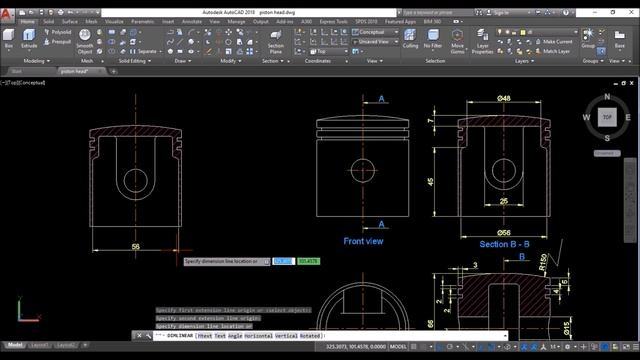Click the Make Current layer button
Image resolution: width=640 pixels, height=360 pixels.
click(x=554, y=42)
